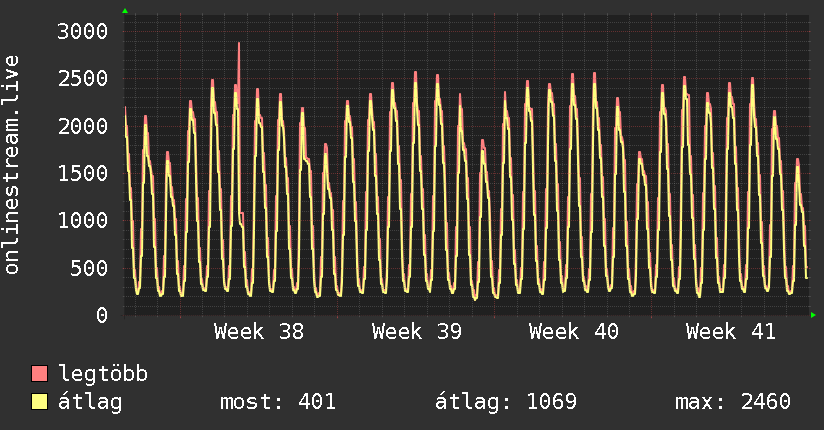Screen dimensions: 824x430
Task: Click the átlag: 1069 statistic
Action: 506,402
